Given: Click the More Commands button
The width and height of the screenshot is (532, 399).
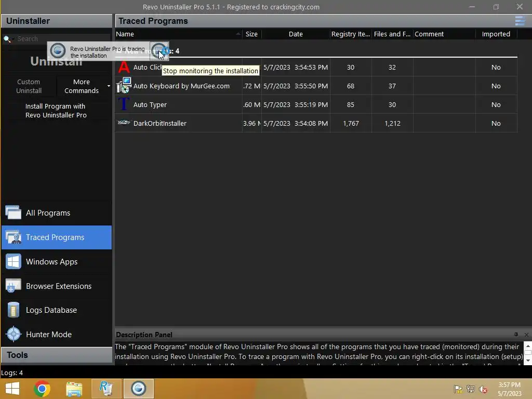Looking at the screenshot, I should (x=82, y=86).
